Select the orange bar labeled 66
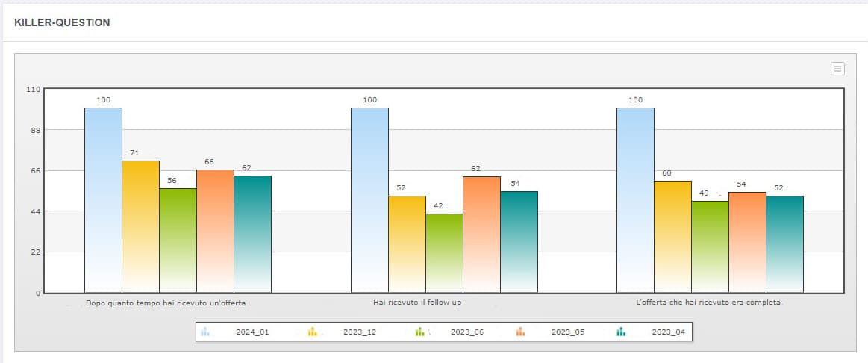This screenshot has width=868, height=363. point(215,230)
